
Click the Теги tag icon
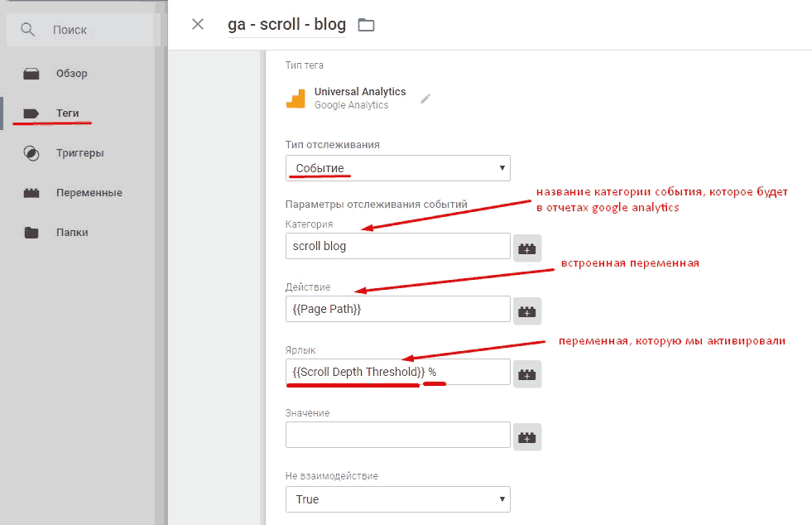pyautogui.click(x=31, y=113)
